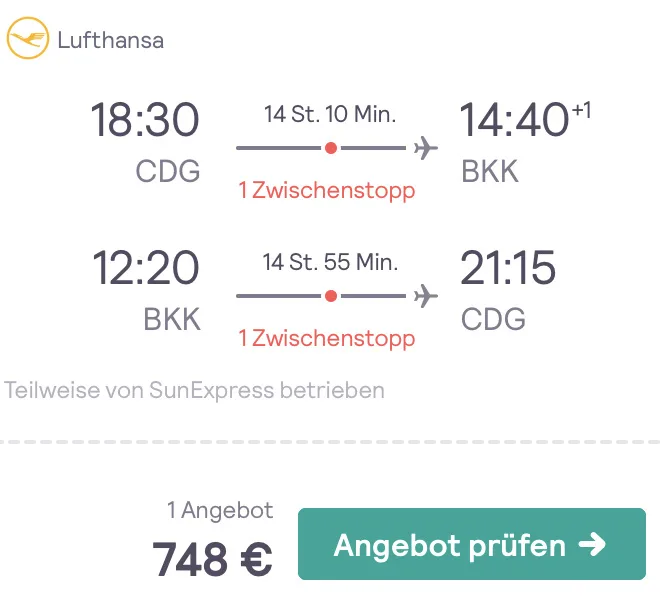Click the arrow in Angebot prüfen button
The height and width of the screenshot is (606, 664).
pyautogui.click(x=592, y=544)
